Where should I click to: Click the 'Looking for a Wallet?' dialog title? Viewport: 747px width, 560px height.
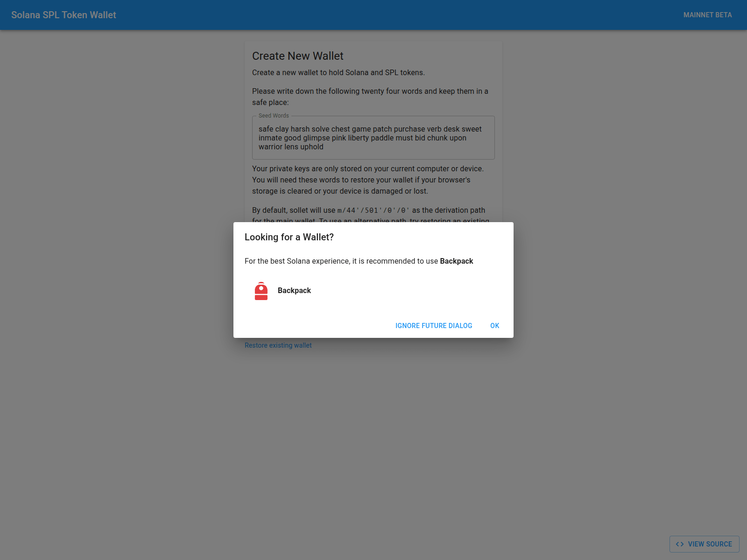(x=289, y=237)
